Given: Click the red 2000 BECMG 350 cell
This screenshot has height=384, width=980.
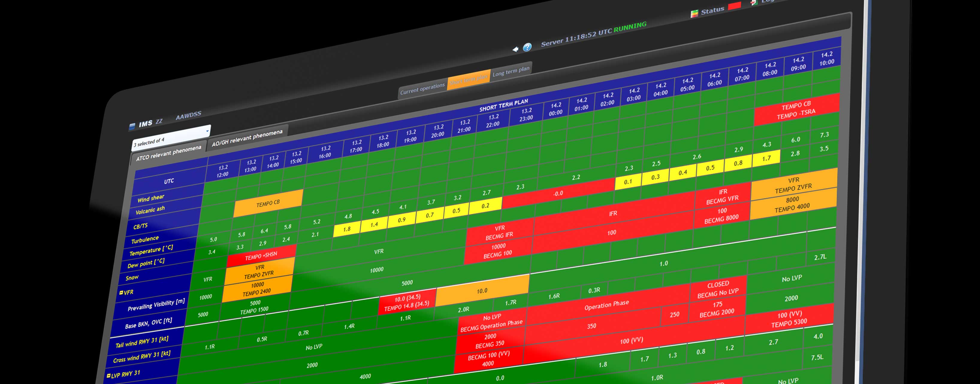Looking at the screenshot, I should tap(490, 341).
